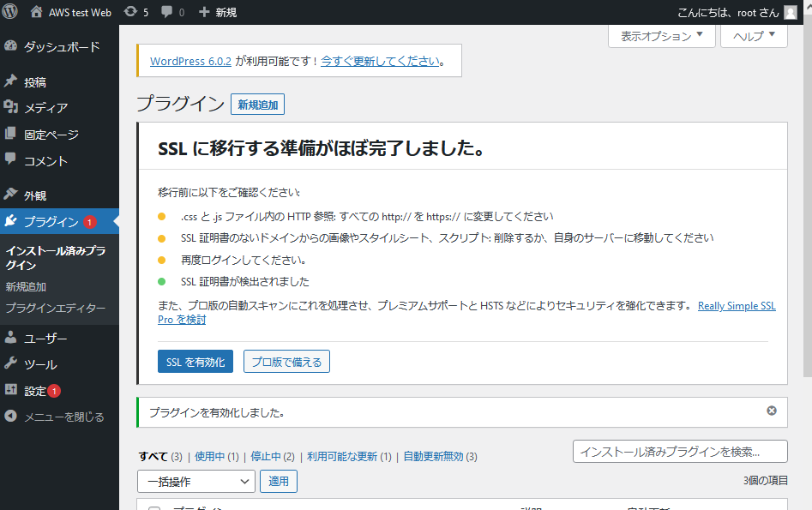Click the 3個の項目 count text
Viewport: 812px width, 510px height.
pyautogui.click(x=766, y=481)
